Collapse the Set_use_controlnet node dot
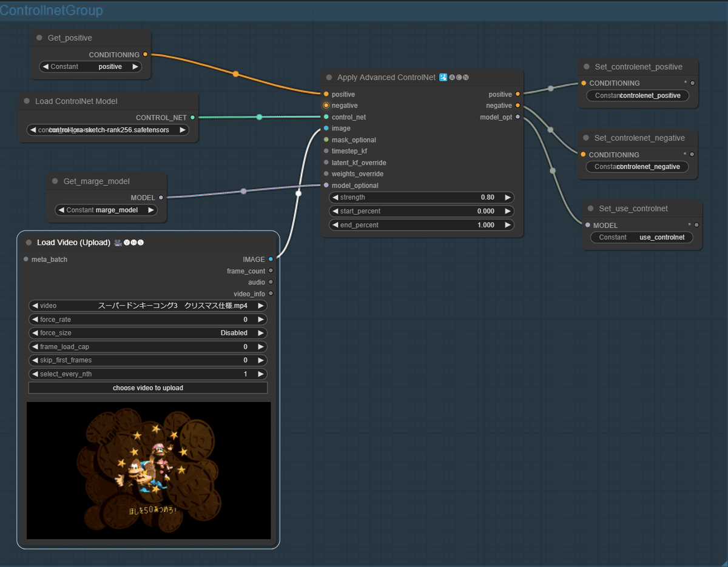The image size is (728, 567). (x=590, y=209)
